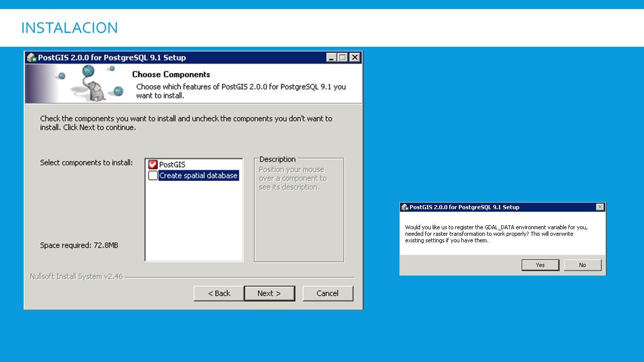This screenshot has height=362, width=644.
Task: Select the PostGIS component label
Action: point(172,164)
